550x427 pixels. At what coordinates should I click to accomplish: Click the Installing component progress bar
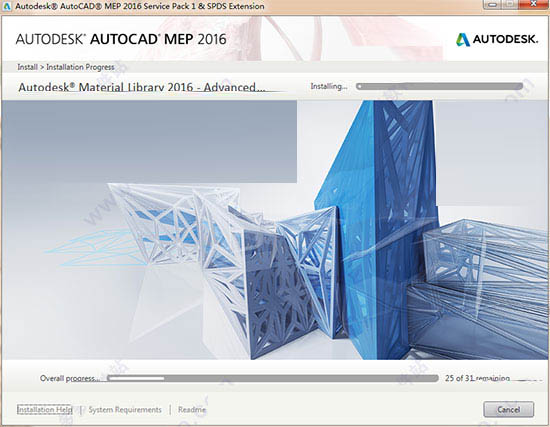point(440,86)
